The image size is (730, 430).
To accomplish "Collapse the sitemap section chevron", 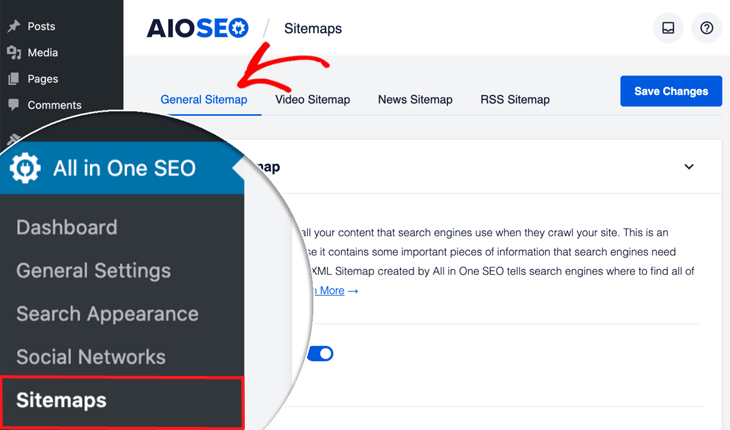I will coord(689,167).
